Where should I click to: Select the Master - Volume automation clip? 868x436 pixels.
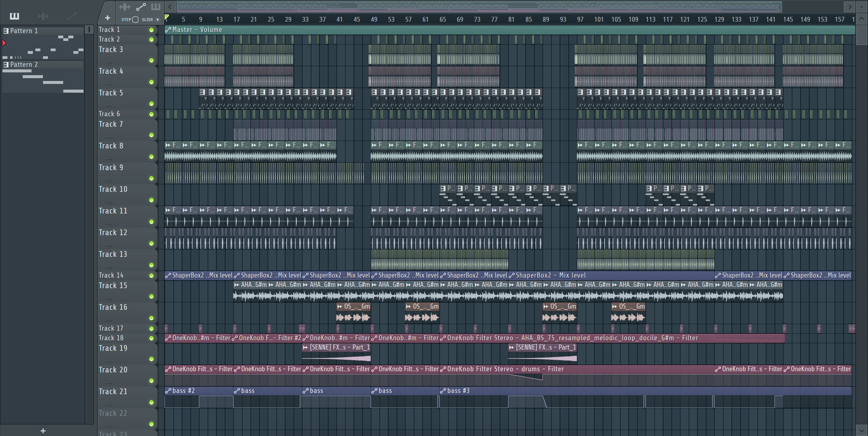point(509,30)
